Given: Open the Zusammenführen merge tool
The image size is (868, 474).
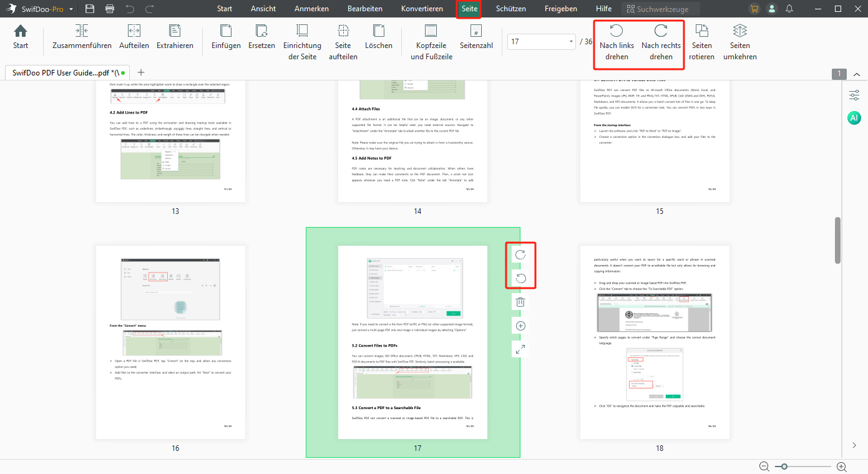Looking at the screenshot, I should pos(82,37).
